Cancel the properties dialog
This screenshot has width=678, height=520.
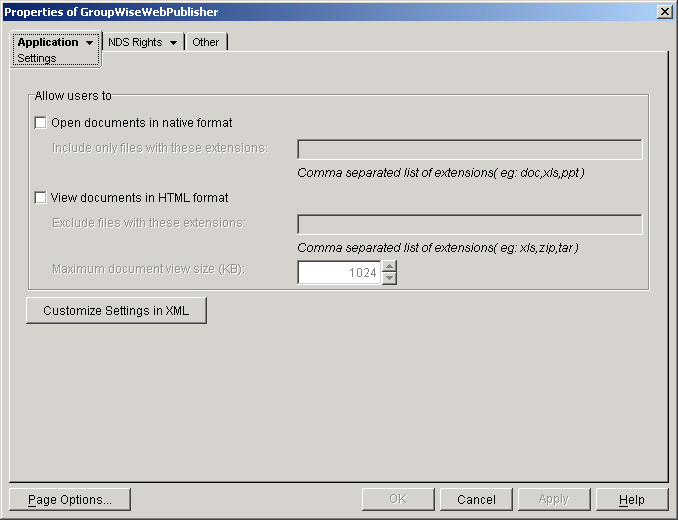(x=476, y=500)
